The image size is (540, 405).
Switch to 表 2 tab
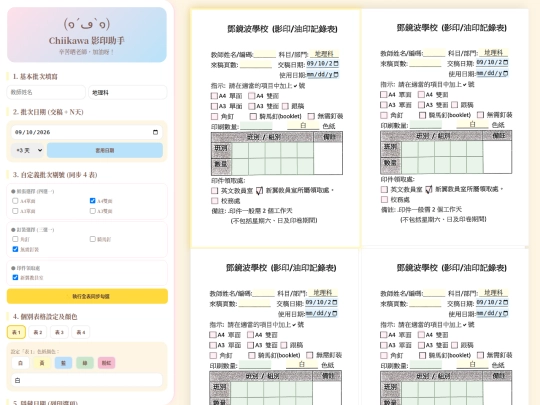click(x=38, y=332)
